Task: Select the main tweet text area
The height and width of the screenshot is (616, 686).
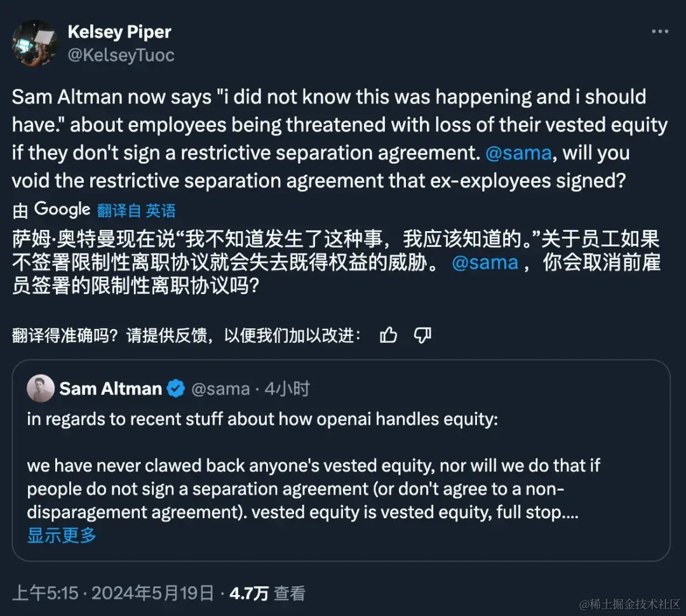Action: pyautogui.click(x=337, y=138)
